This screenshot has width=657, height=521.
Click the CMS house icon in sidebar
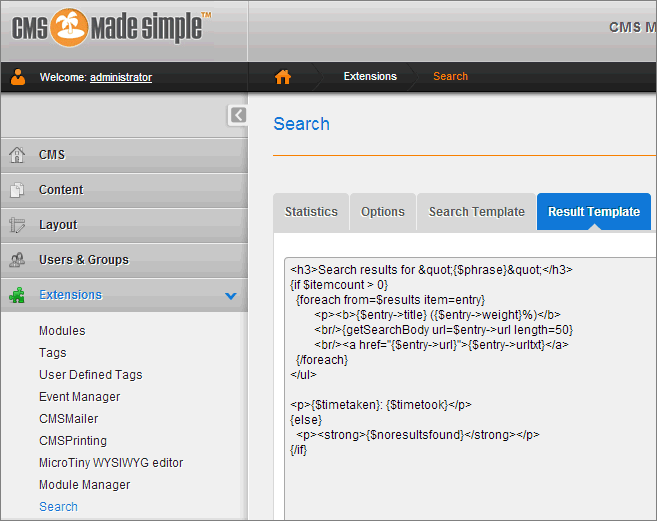[17, 155]
